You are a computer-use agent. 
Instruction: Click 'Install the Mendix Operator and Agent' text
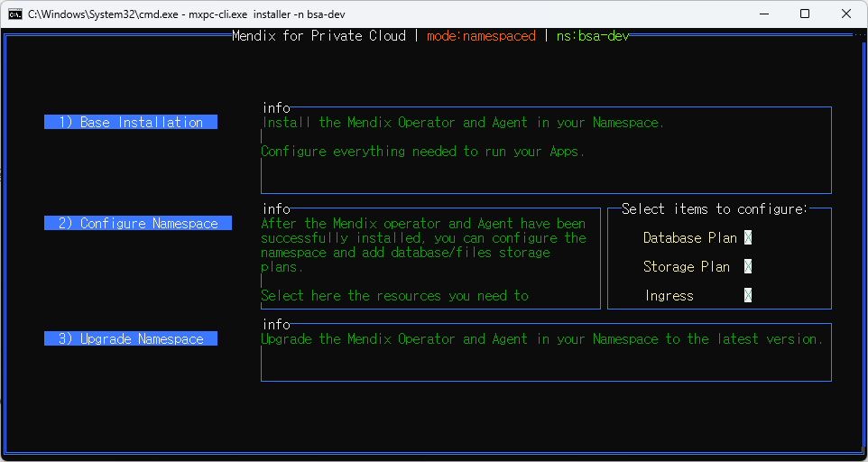point(394,123)
